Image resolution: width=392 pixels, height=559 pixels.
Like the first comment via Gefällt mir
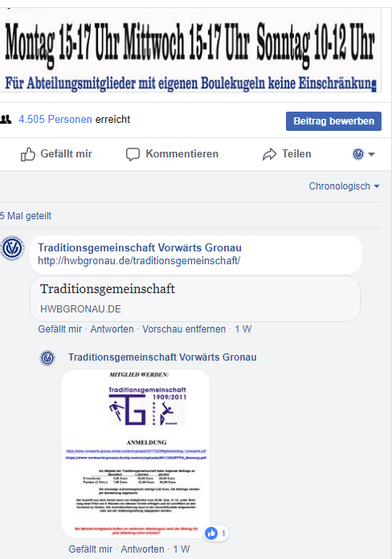click(60, 329)
